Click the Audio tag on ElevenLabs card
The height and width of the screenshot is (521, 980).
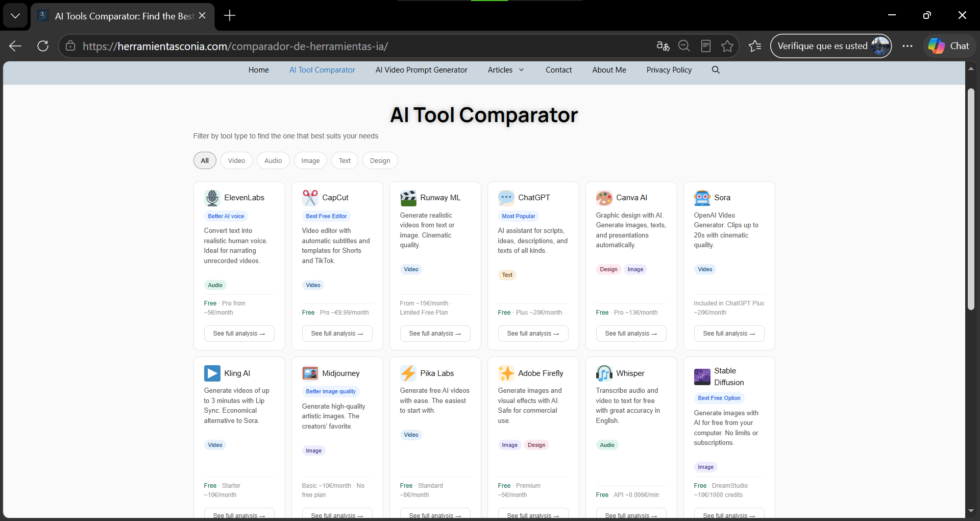point(215,285)
